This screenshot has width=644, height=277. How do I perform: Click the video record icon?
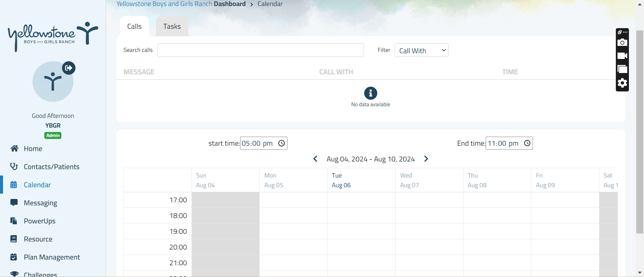pos(622,56)
